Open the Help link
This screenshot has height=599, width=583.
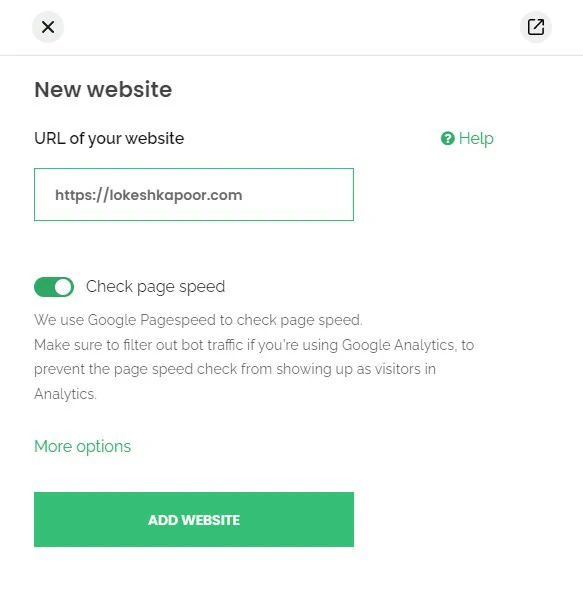pyautogui.click(x=467, y=138)
